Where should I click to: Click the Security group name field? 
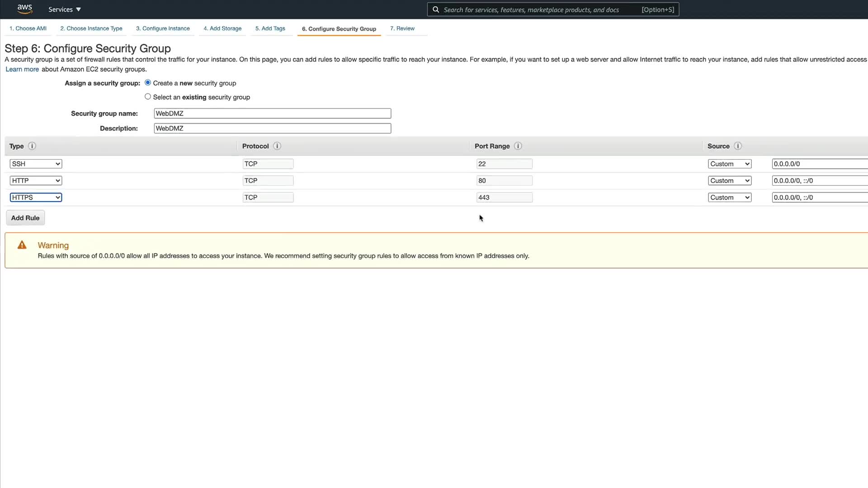click(272, 113)
